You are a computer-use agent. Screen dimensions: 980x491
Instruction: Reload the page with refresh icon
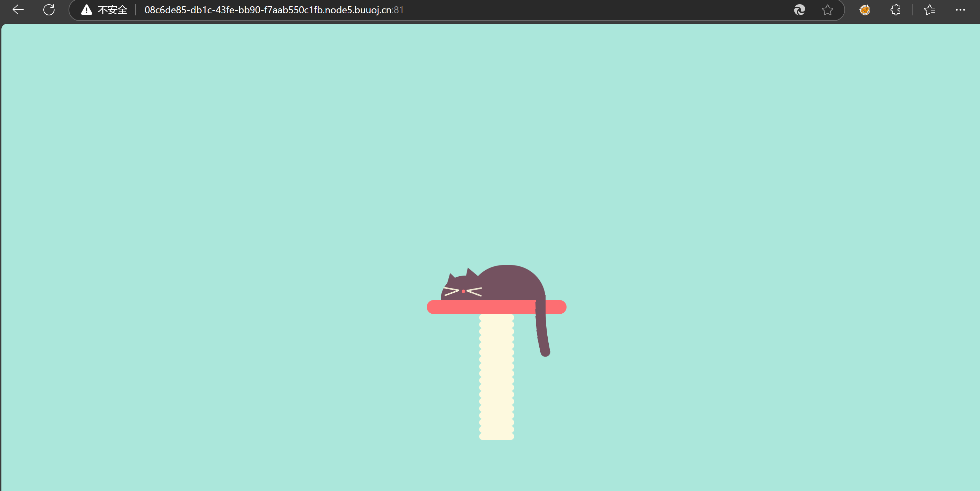49,10
